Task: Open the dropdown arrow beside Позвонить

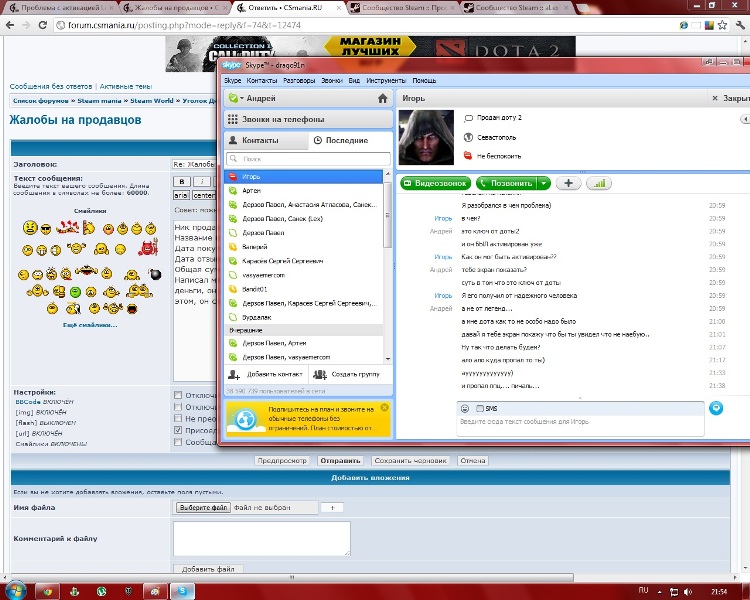Action: tap(544, 183)
